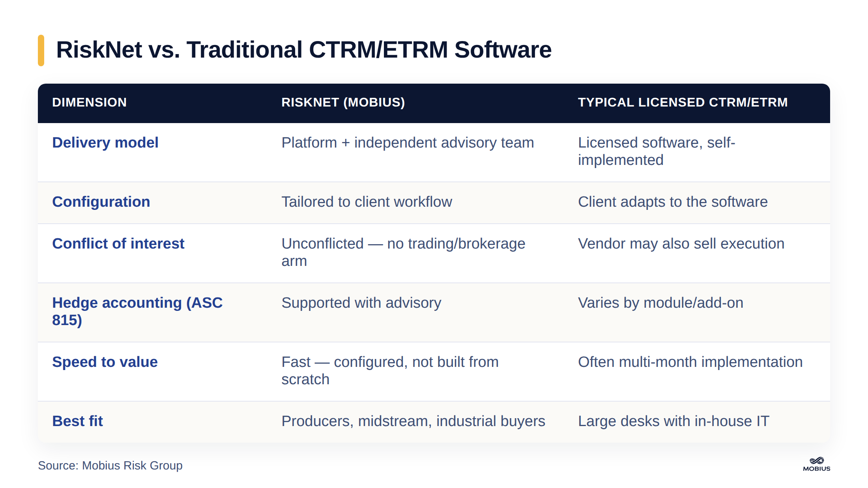This screenshot has height=488, width=868.
Task: Select the "Speed to value" row label
Action: (x=105, y=362)
